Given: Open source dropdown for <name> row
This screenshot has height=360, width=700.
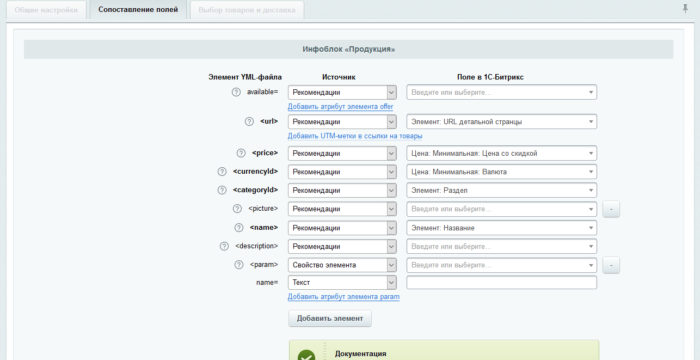Looking at the screenshot, I should click(x=342, y=228).
